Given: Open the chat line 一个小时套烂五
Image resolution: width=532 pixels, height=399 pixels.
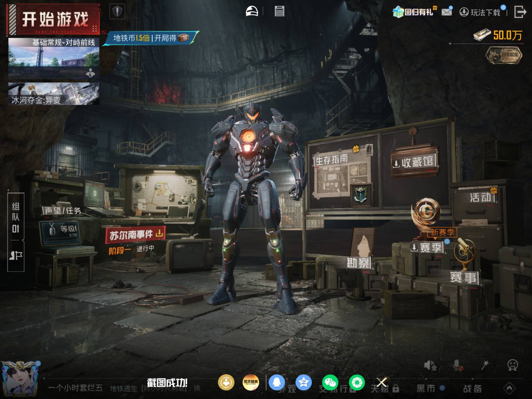Looking at the screenshot, I should [x=75, y=388].
